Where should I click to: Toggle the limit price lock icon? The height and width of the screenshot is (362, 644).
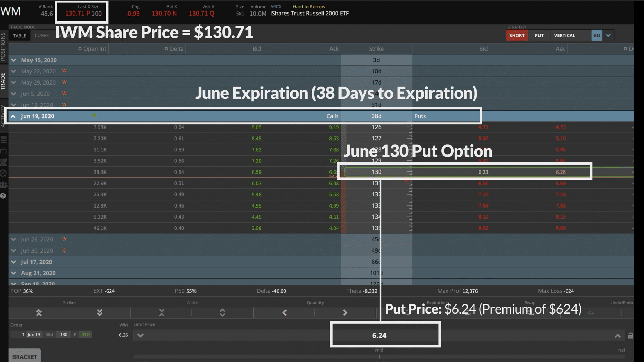pos(631,336)
